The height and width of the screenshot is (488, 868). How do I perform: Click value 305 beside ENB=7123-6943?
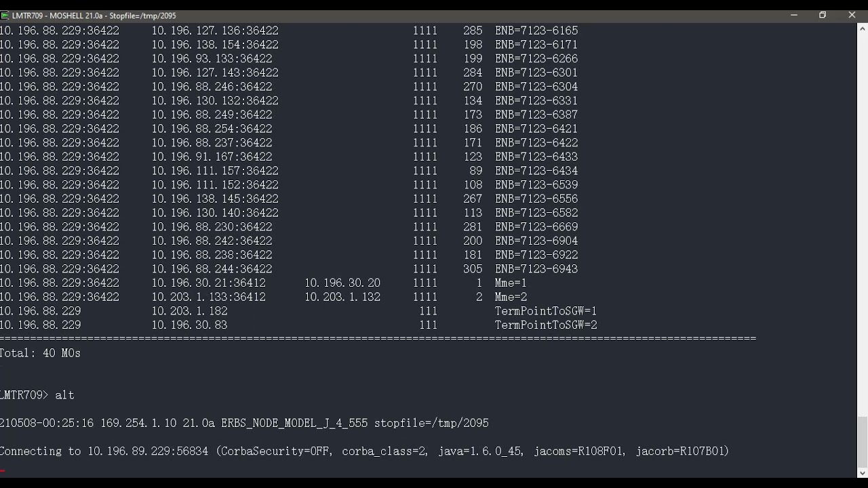click(x=473, y=269)
